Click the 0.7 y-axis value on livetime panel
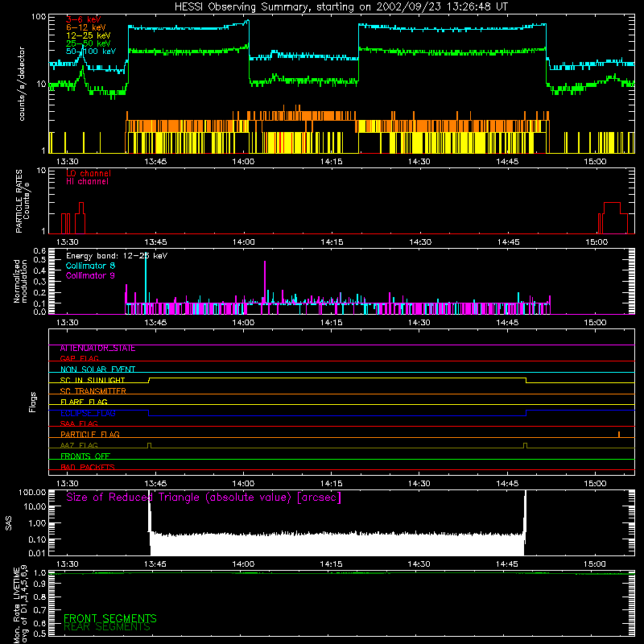 pos(39,610)
